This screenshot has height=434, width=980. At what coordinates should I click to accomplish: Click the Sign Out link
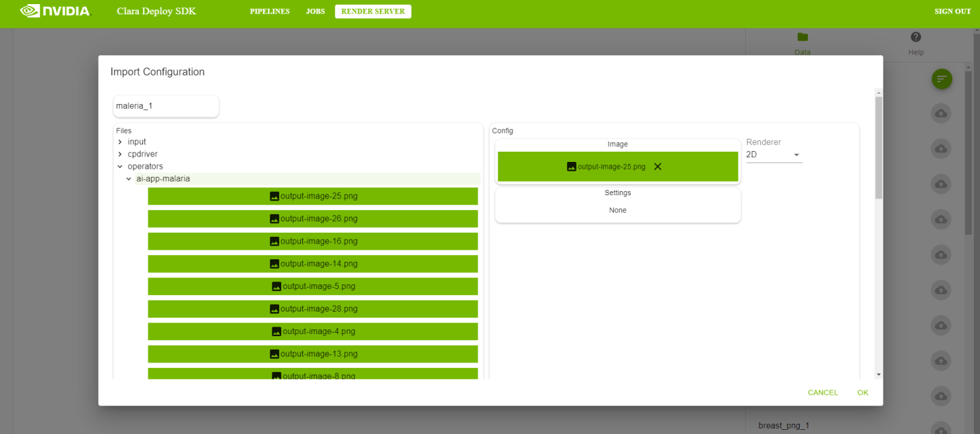(x=952, y=12)
